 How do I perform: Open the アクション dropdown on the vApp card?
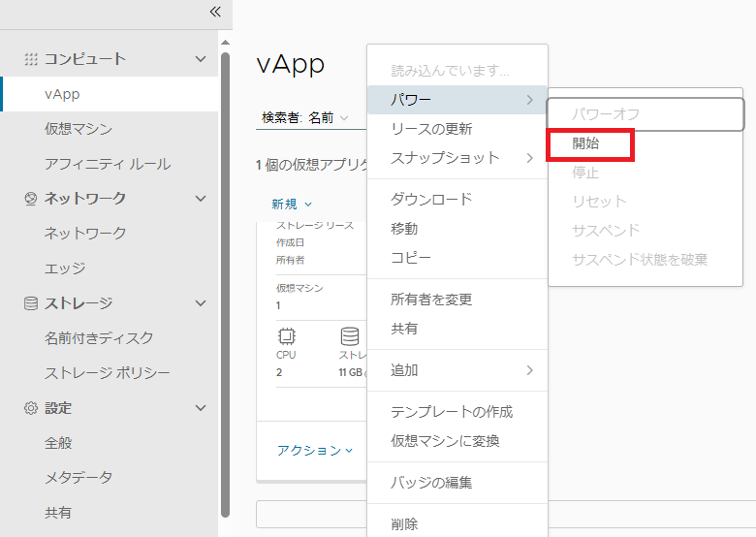(x=315, y=450)
